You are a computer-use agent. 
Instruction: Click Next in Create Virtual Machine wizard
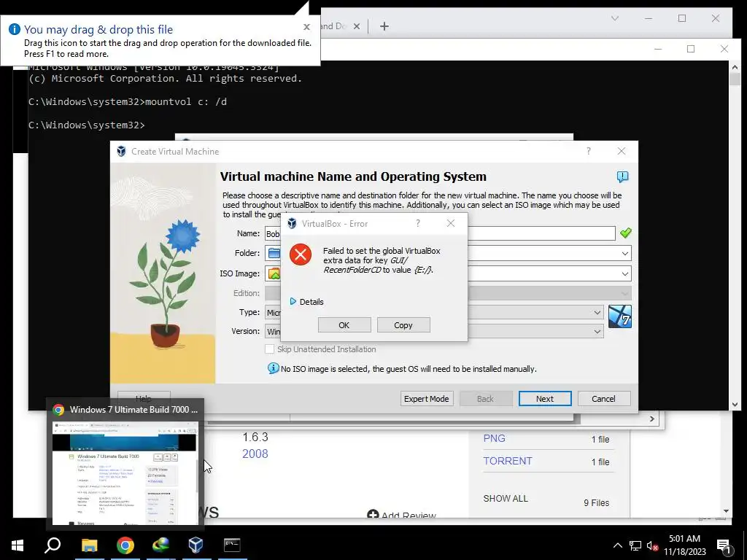pyautogui.click(x=544, y=399)
